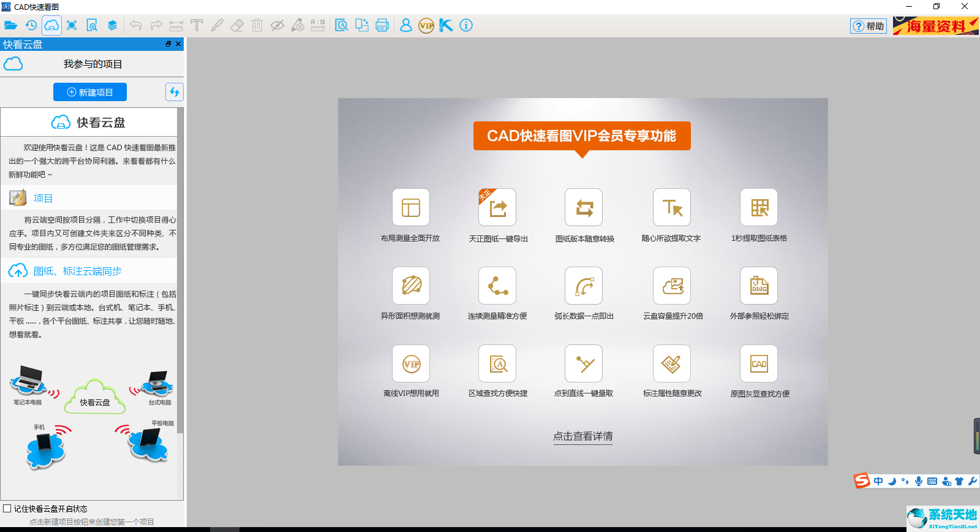Toggle the cloud disk panel toolbar icon
The image size is (980, 532).
51,26
